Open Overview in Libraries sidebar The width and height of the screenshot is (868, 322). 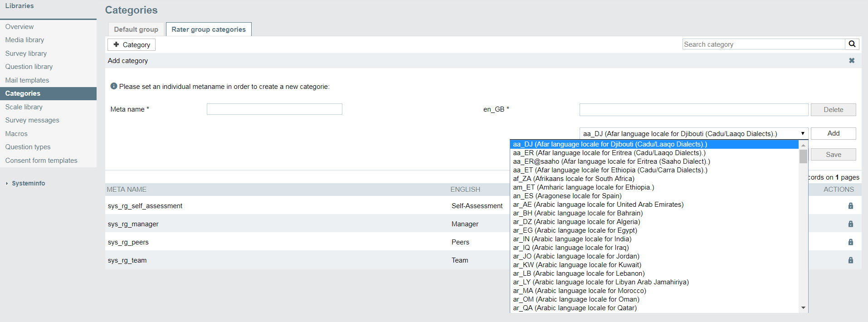(x=48, y=27)
